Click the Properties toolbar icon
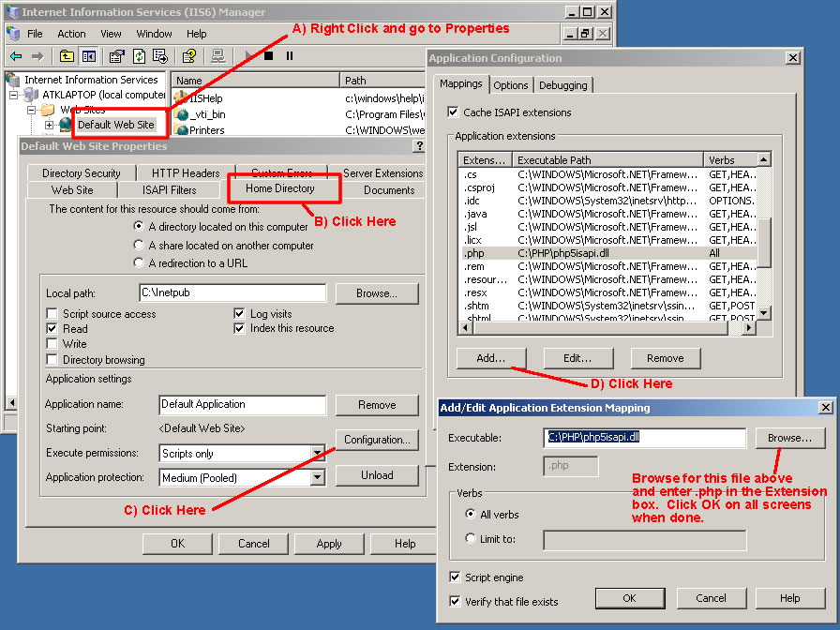 tap(117, 55)
